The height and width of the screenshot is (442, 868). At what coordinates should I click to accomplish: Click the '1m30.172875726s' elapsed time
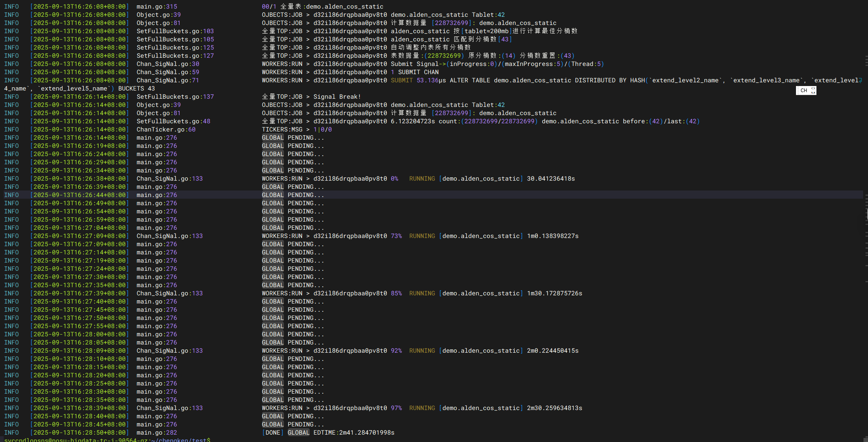[x=555, y=293]
